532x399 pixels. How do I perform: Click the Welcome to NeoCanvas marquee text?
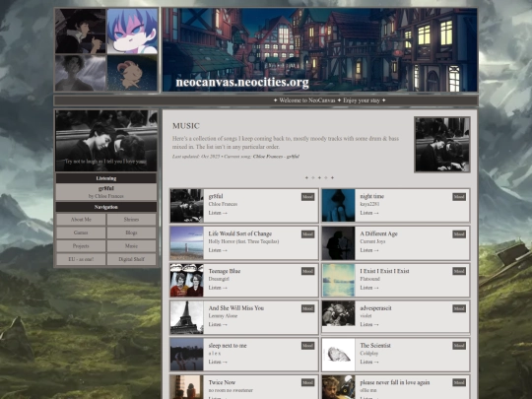pyautogui.click(x=329, y=100)
